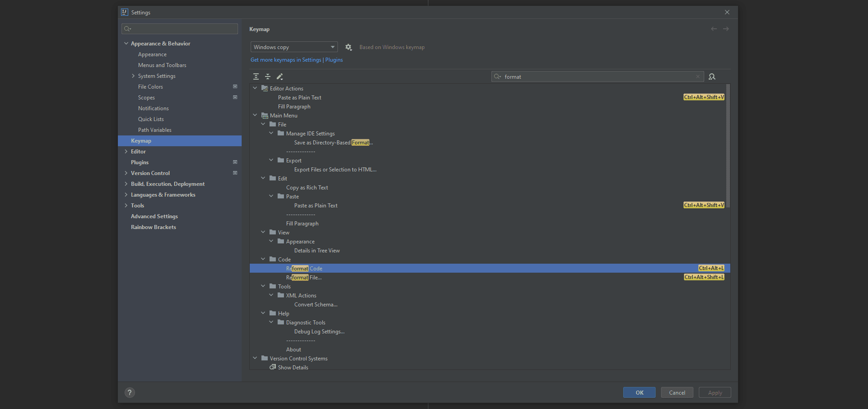Clear the format filter with the x icon
The height and width of the screenshot is (409, 868).
click(697, 76)
